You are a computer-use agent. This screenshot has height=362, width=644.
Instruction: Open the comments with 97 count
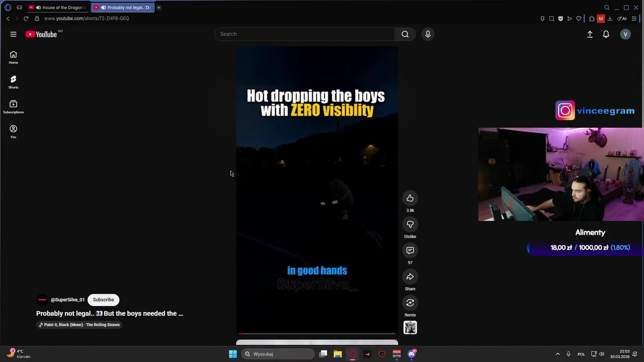pyautogui.click(x=410, y=250)
